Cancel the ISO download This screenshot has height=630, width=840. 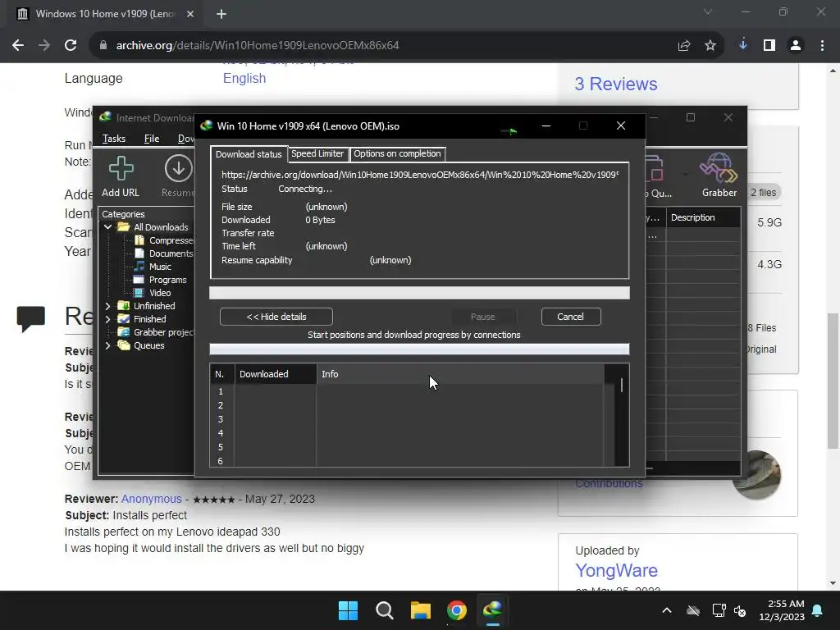click(571, 317)
